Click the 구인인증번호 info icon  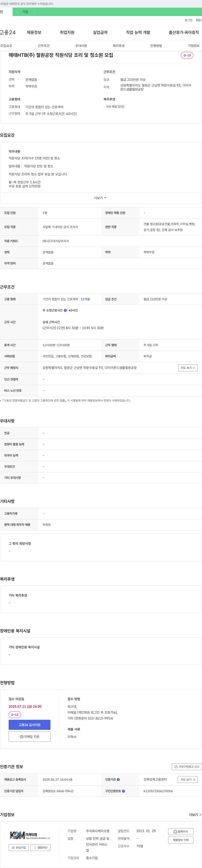[x=124, y=791]
